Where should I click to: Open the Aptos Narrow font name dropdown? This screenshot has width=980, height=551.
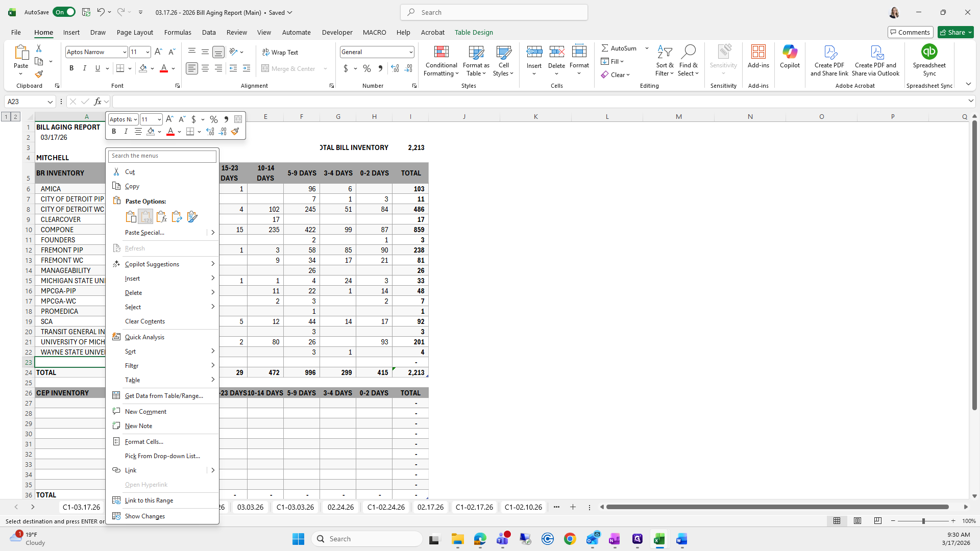[x=124, y=52]
